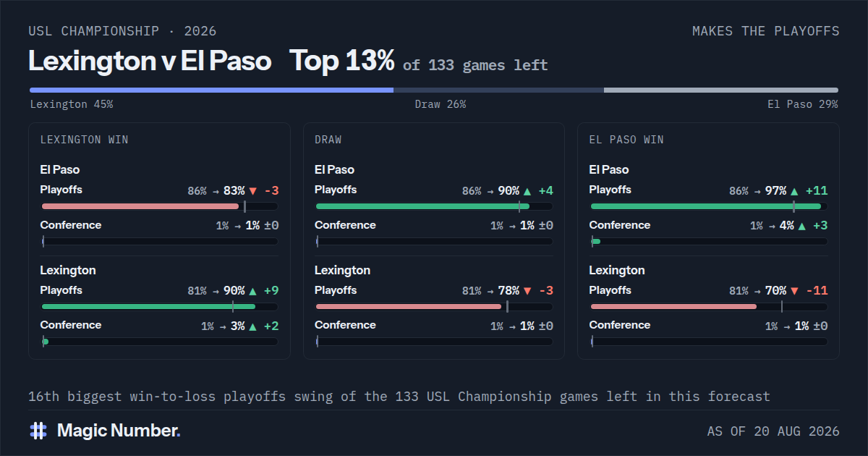The height and width of the screenshot is (456, 868).
Task: Click Lexington playoffs red bar in Draw panel
Action: 409,307
